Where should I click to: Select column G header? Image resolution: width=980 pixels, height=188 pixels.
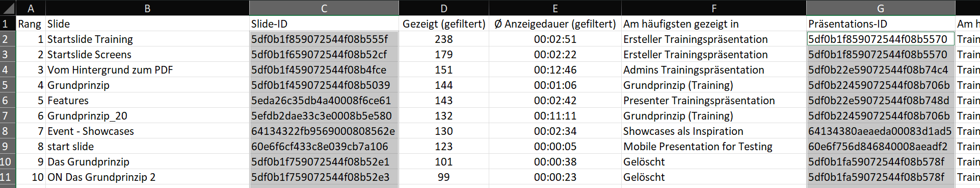[x=881, y=8]
